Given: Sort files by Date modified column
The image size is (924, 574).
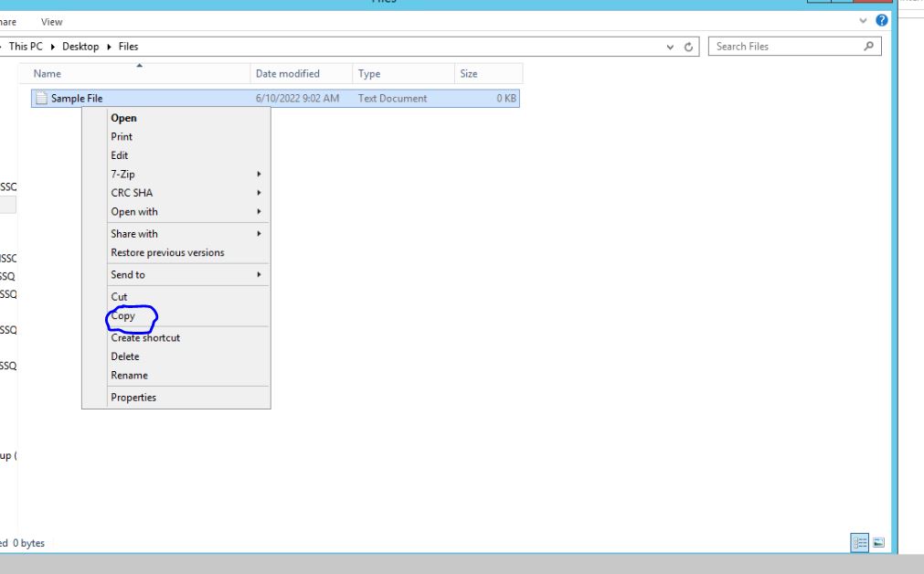Looking at the screenshot, I should pyautogui.click(x=288, y=74).
